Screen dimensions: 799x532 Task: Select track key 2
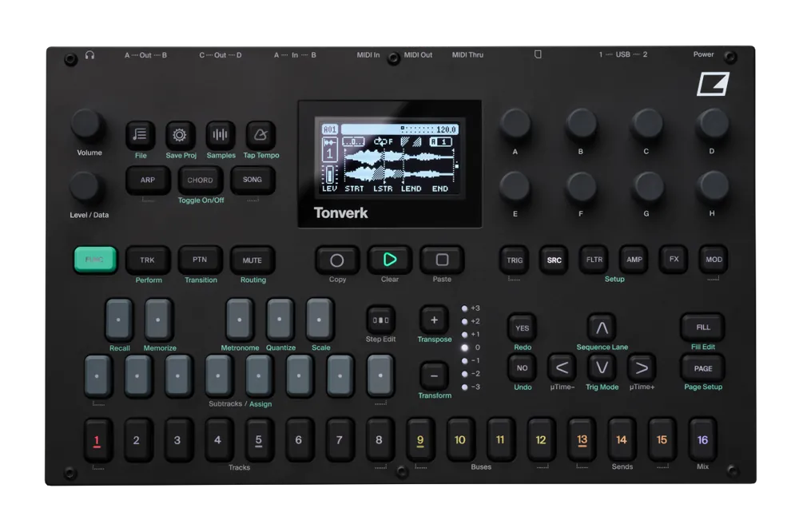pyautogui.click(x=137, y=441)
